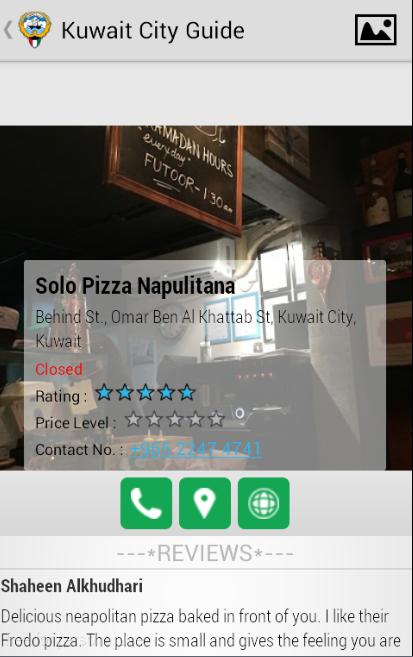Image resolution: width=413 pixels, height=657 pixels.
Task: Click the last grey price level star
Action: tap(216, 419)
